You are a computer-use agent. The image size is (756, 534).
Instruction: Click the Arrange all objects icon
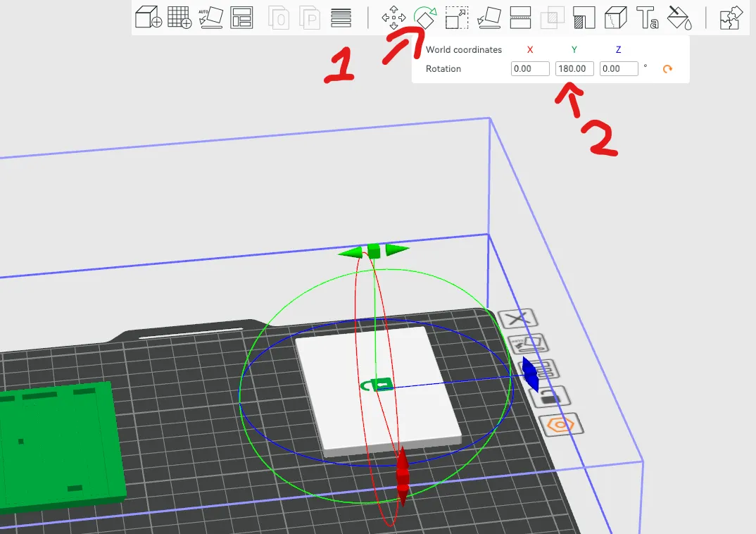241,18
